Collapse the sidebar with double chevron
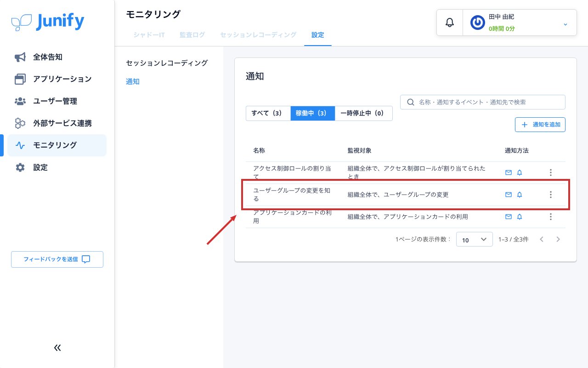The height and width of the screenshot is (368, 588). (x=57, y=348)
